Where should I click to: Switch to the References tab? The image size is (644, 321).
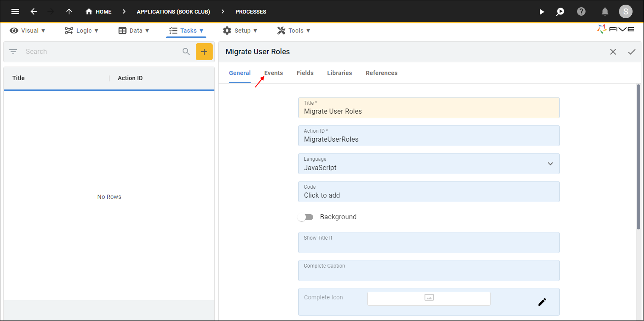(x=382, y=73)
